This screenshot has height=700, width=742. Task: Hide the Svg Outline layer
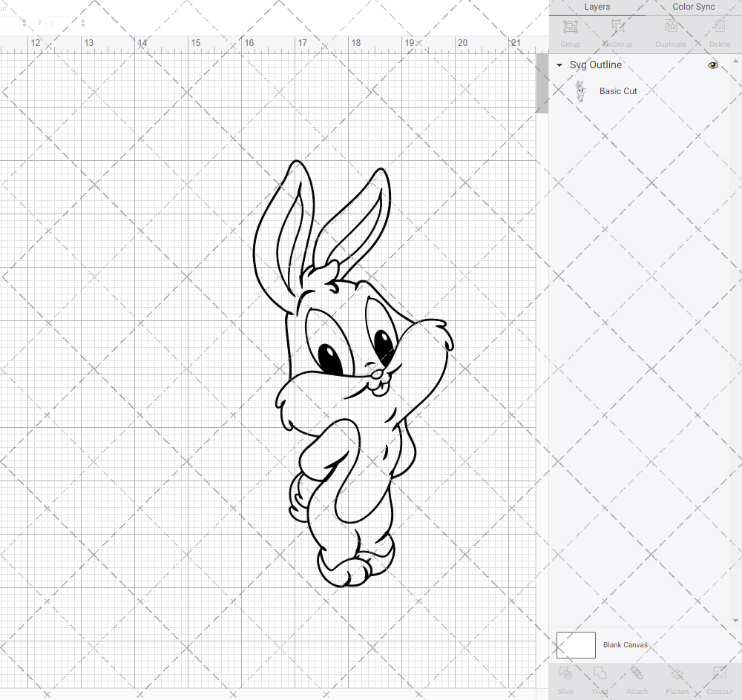pyautogui.click(x=712, y=65)
